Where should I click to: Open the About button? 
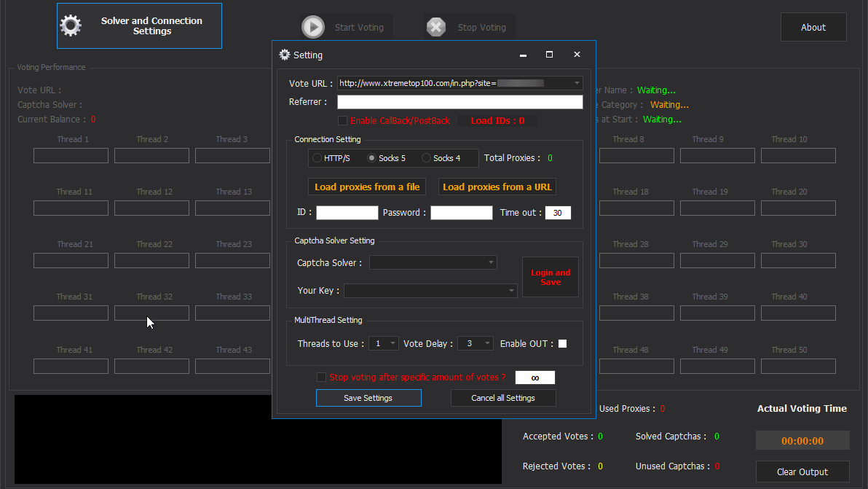point(813,28)
